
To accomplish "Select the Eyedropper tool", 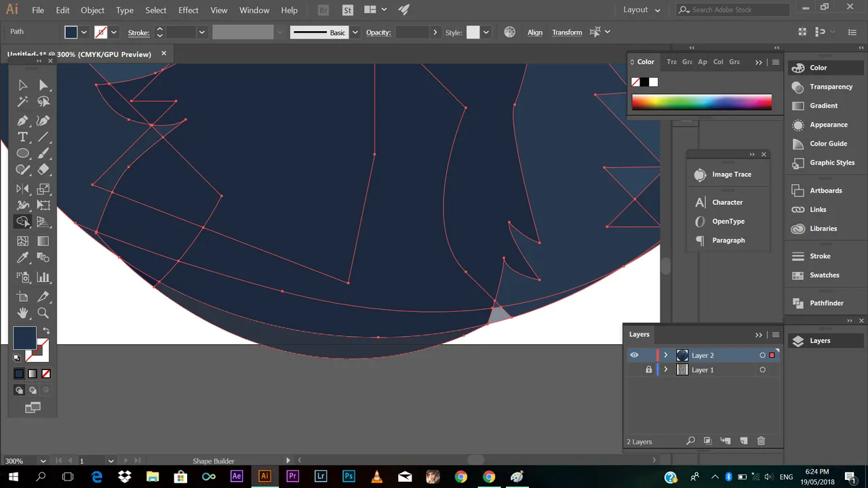I will (x=22, y=258).
